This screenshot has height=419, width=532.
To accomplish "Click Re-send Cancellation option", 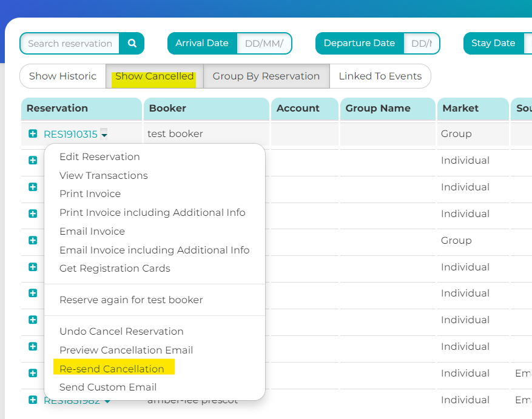I will 112,369.
